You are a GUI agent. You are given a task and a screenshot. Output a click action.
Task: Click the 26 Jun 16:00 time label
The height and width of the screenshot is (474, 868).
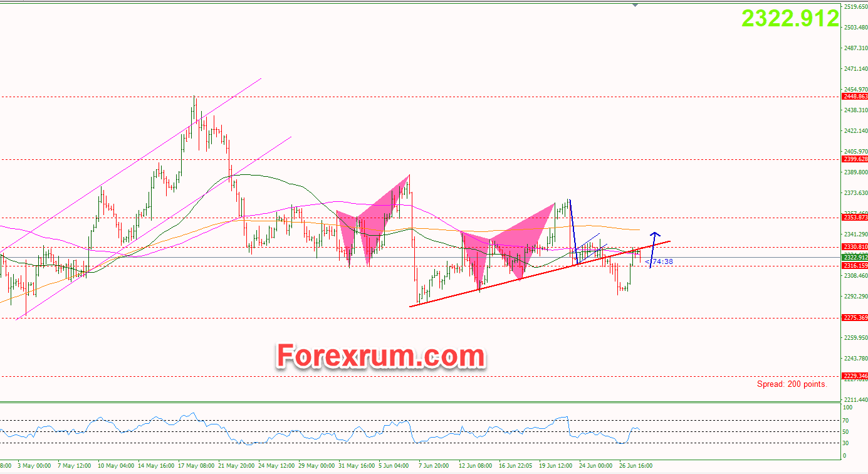tap(635, 466)
